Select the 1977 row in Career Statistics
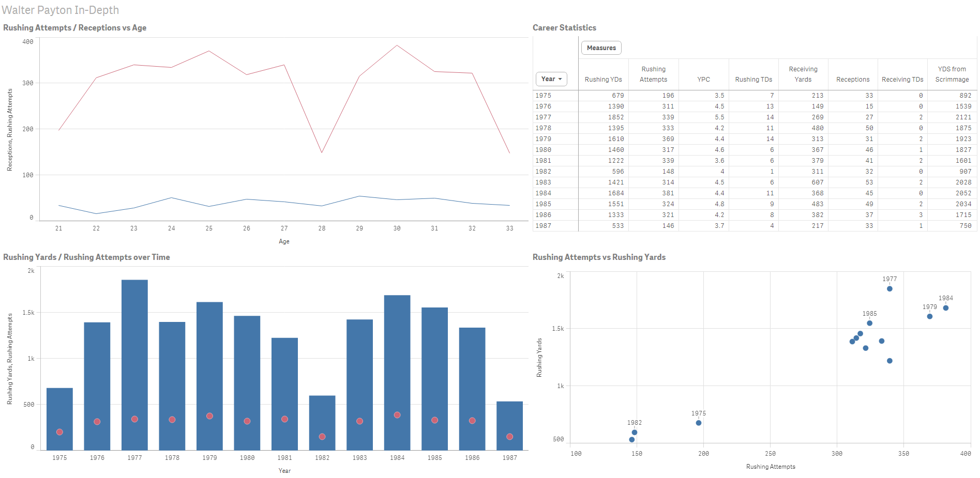Screen dimensions: 980x478 pos(755,117)
